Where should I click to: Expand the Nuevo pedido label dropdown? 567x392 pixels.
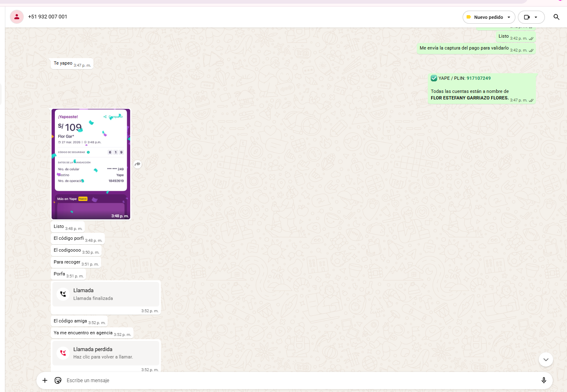tap(509, 17)
